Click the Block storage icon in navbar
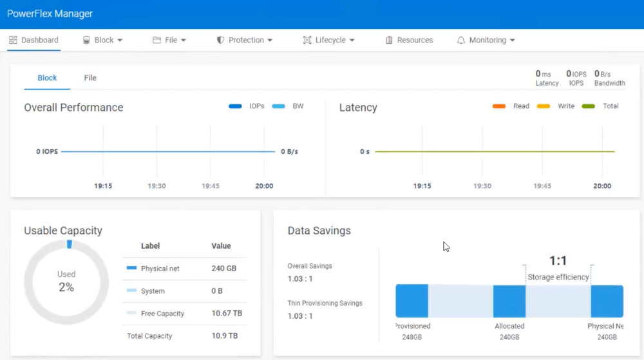 click(86, 40)
